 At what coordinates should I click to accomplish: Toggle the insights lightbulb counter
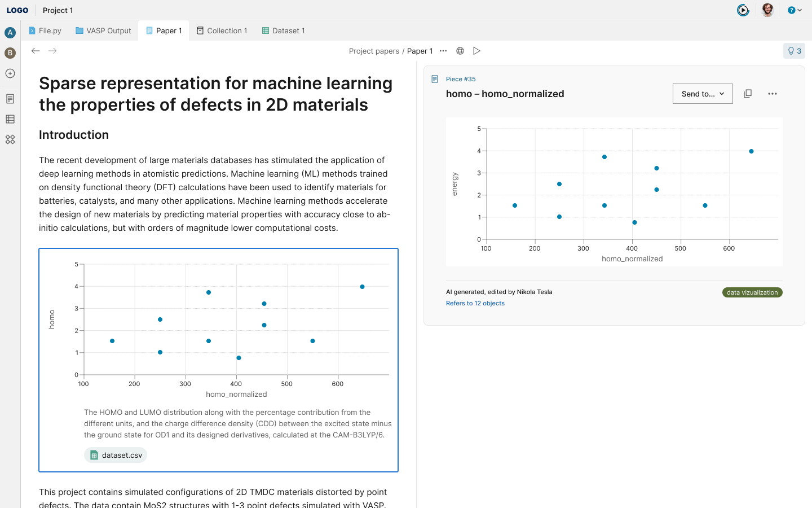click(x=794, y=51)
